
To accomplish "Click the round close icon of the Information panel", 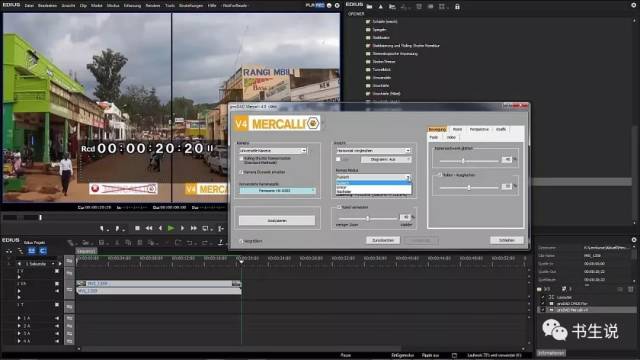I will [x=634, y=240].
